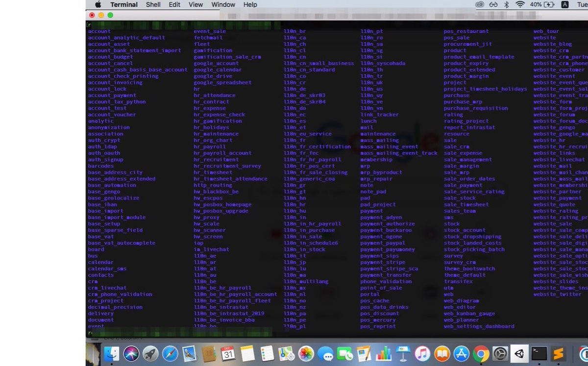Open the Terminal application menu
The width and height of the screenshot is (588, 366).
coord(124,4)
